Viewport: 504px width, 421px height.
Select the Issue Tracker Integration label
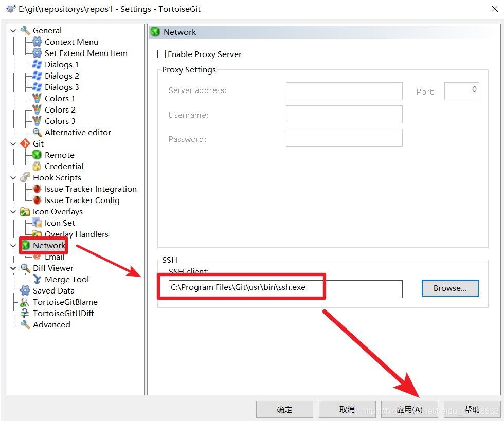(91, 189)
